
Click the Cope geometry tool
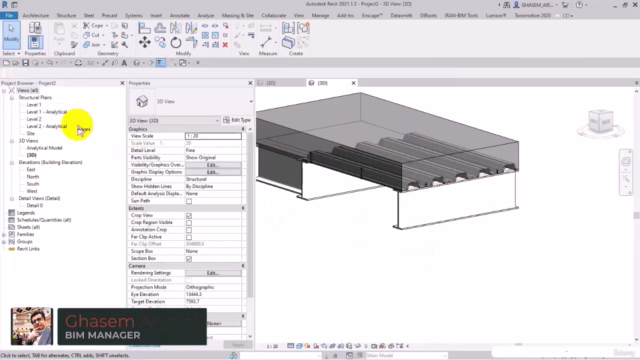click(93, 25)
